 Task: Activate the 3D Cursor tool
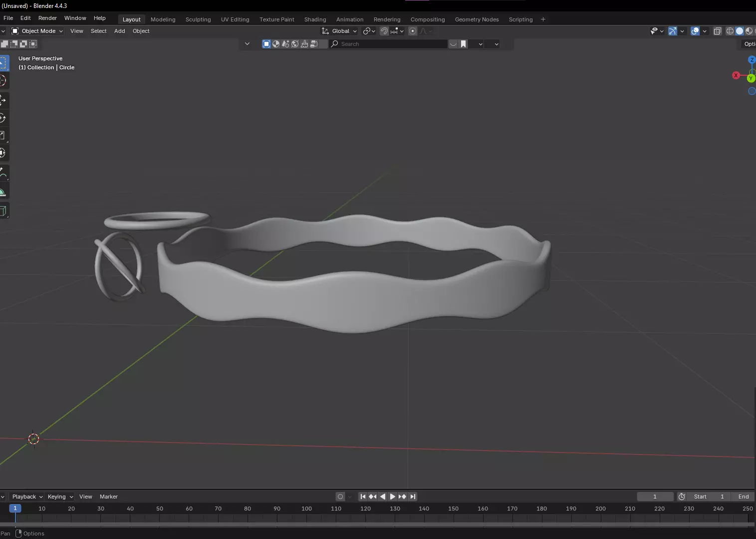pyautogui.click(x=4, y=80)
